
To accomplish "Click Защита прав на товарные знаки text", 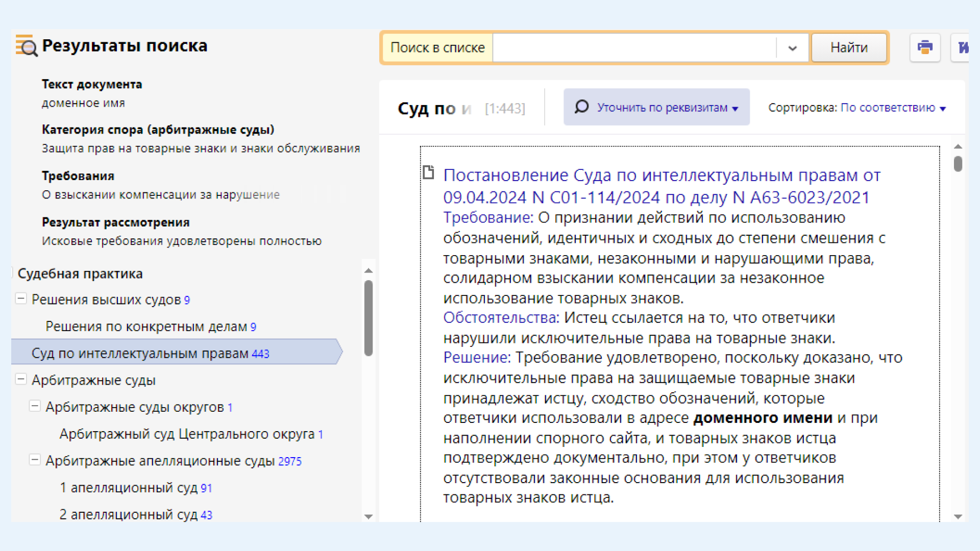I will pos(201,148).
